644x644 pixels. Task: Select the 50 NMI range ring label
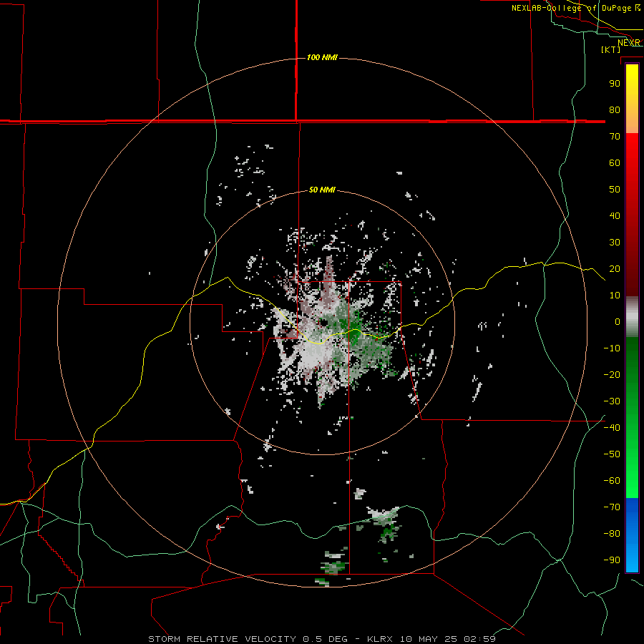(x=322, y=190)
